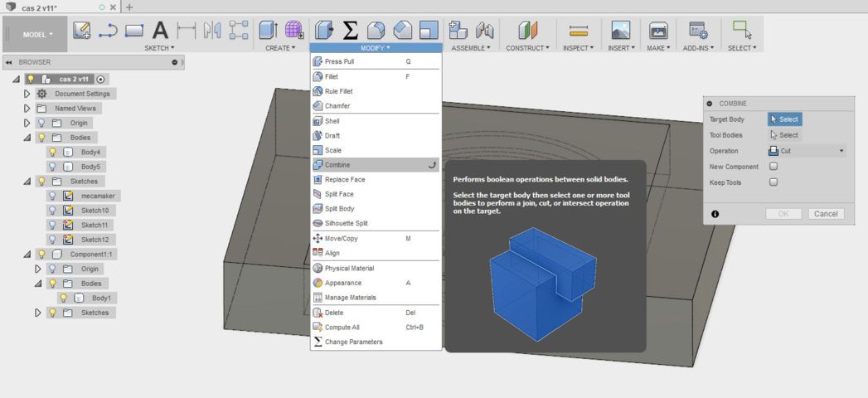
Task: Choose Rule Fillet menu entry
Action: pos(376,91)
